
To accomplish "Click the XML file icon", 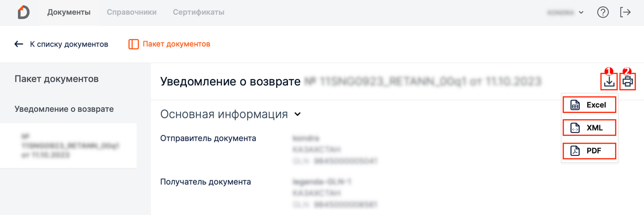I will [x=575, y=128].
